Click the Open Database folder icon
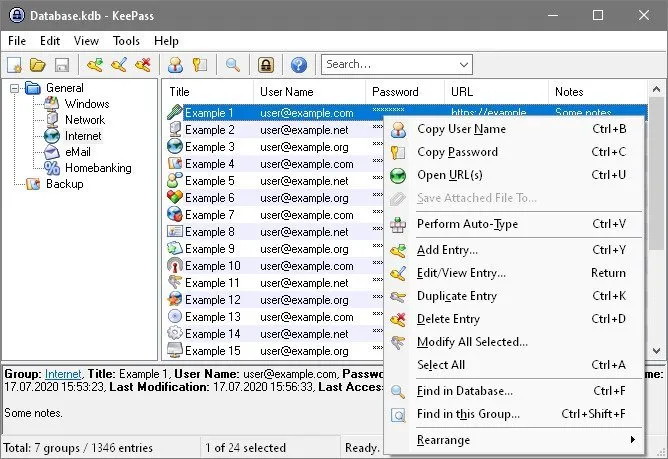 38,65
